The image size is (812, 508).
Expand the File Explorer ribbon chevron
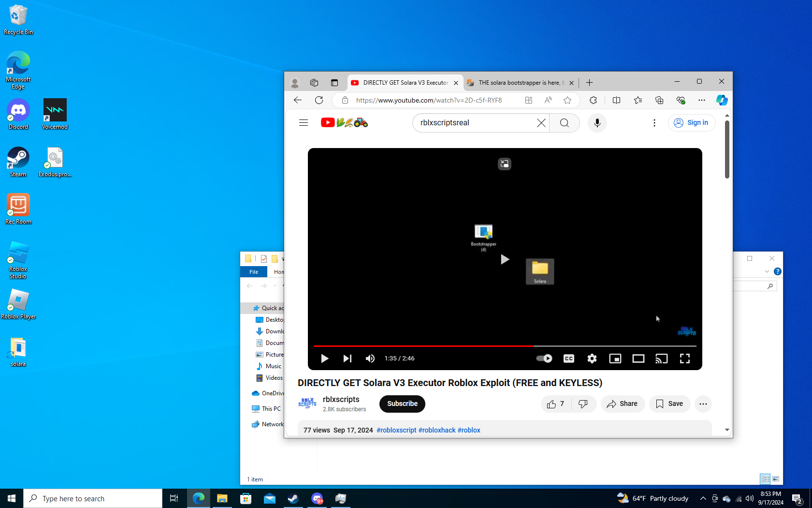767,271
